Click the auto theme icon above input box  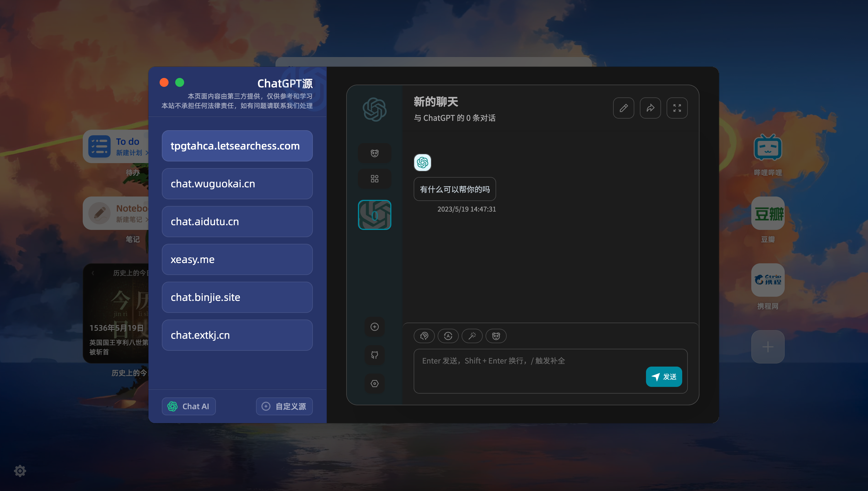click(448, 336)
